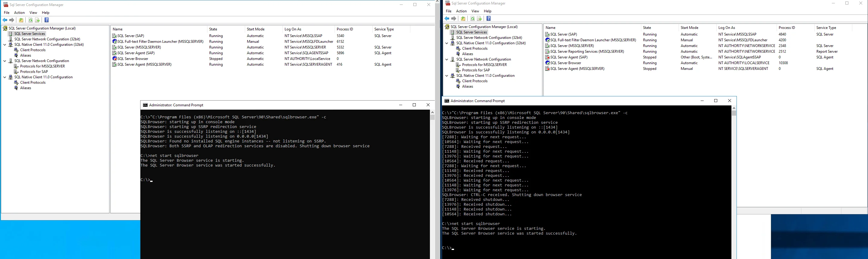
Task: Click Export List icon in right Configuration Manager toolbar
Action: (x=479, y=19)
